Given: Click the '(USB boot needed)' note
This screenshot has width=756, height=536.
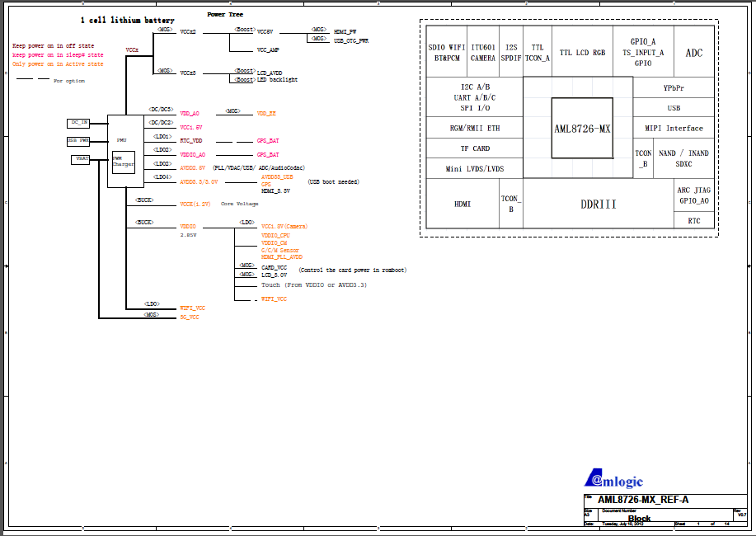Looking at the screenshot, I should pyautogui.click(x=333, y=182).
